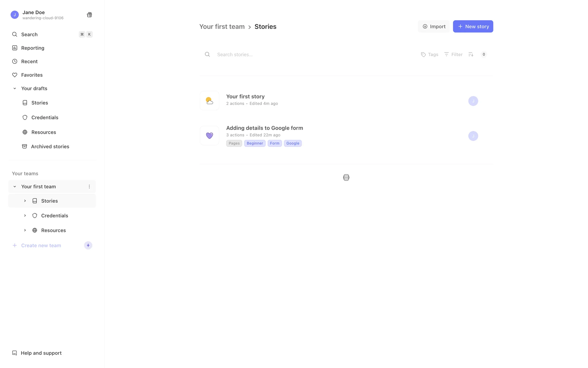Open the sort order icon
Viewport: 588px width, 368px height.
(x=471, y=54)
